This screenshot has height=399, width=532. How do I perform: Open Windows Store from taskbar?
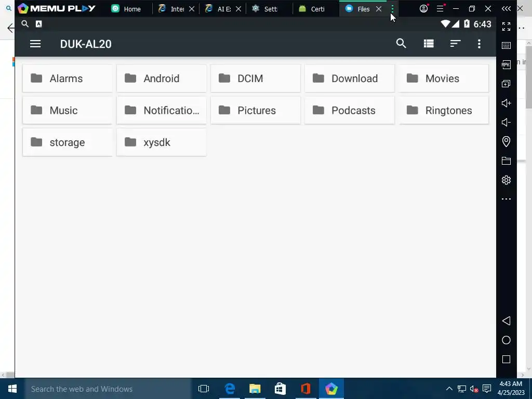point(280,389)
